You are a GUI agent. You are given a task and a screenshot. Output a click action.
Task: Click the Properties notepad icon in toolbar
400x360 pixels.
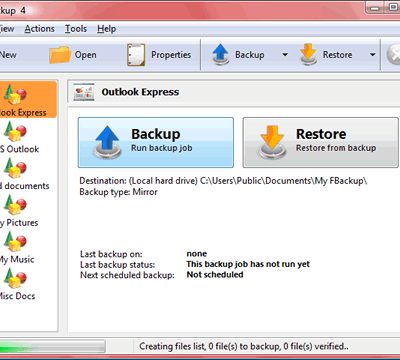tap(136, 55)
